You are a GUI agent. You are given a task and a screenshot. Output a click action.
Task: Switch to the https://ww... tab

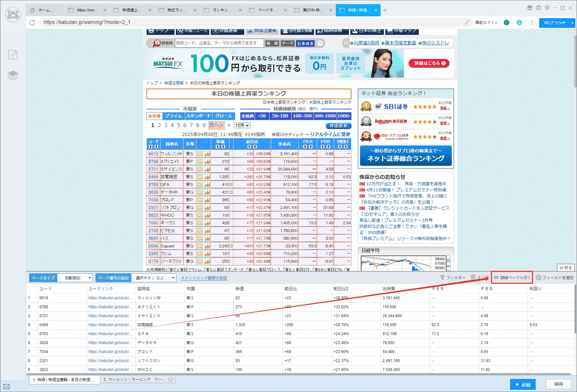86,10
